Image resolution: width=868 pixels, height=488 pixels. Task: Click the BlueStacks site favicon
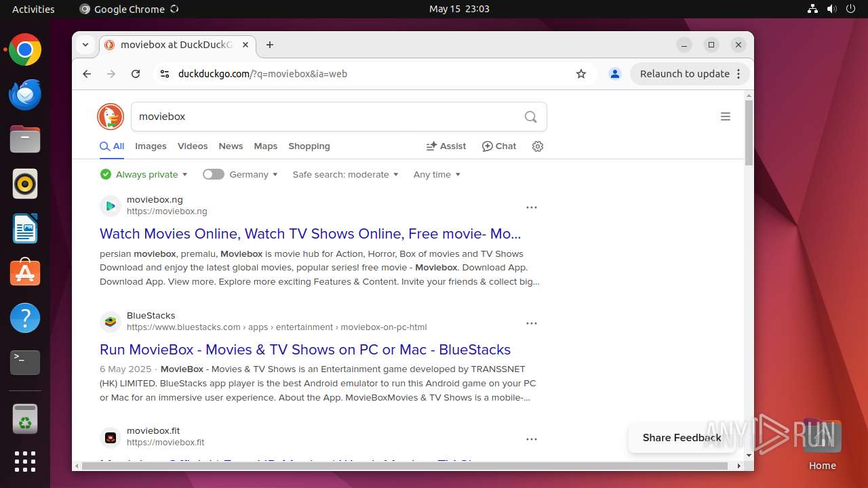tap(111, 322)
